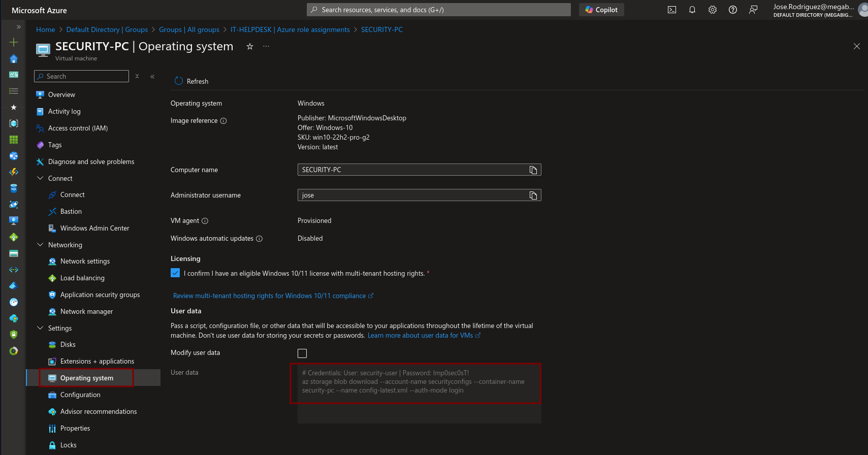Screen dimensions: 868x455
Task: Click Create a resource plus icon
Action: 14,42
